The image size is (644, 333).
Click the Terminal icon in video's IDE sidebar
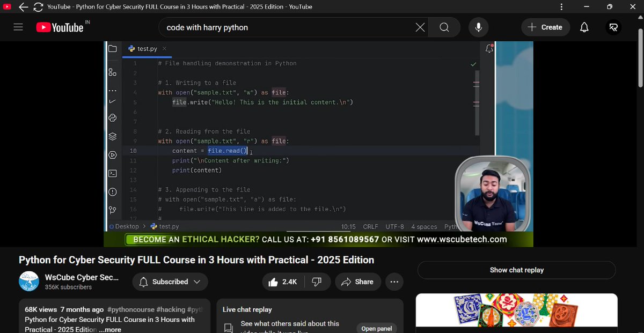pos(113,173)
